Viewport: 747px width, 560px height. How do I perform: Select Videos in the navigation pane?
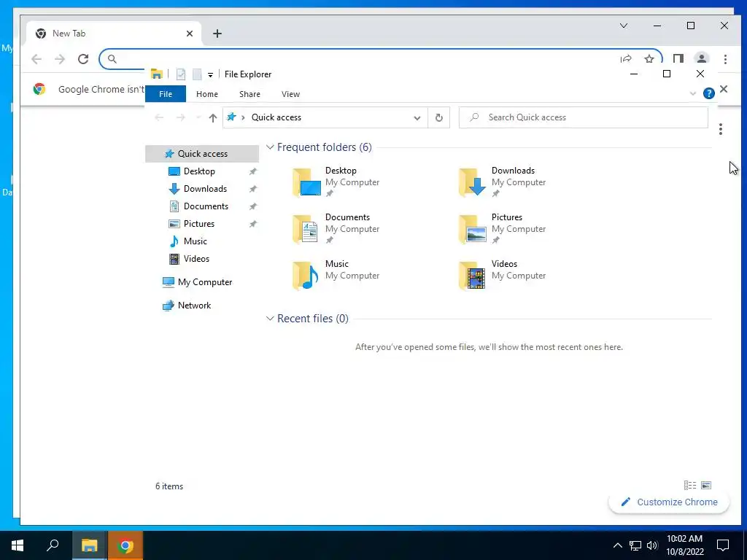coord(196,259)
